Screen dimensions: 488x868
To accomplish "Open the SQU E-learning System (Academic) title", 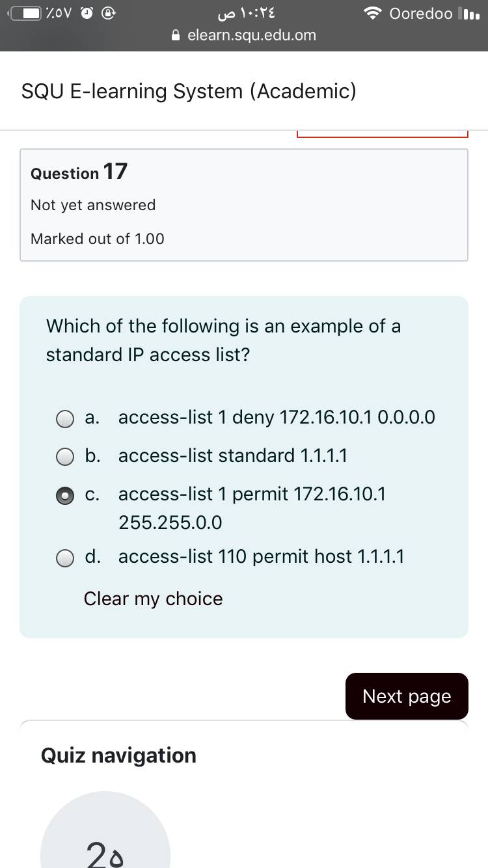I will coord(189,91).
